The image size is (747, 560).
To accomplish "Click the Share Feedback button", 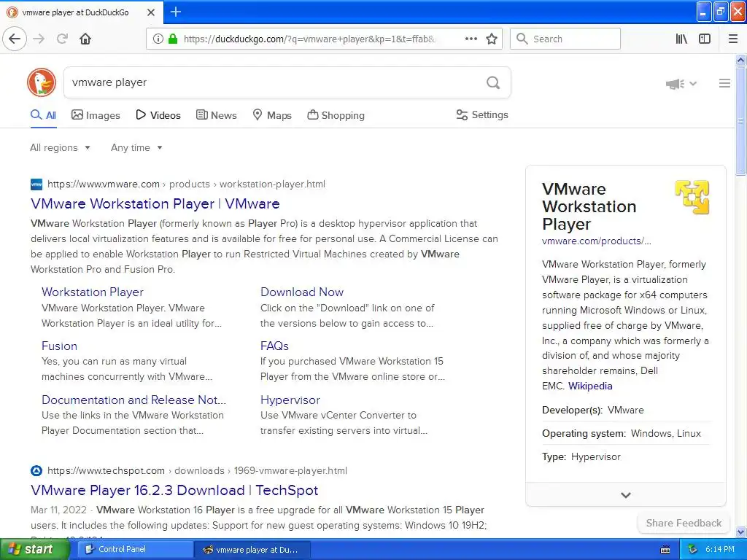I will pos(684,523).
